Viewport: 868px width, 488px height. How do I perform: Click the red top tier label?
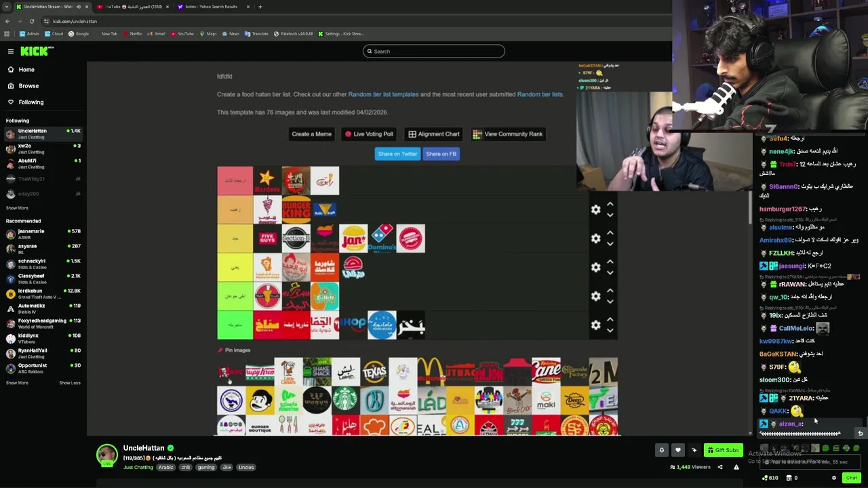coord(235,181)
